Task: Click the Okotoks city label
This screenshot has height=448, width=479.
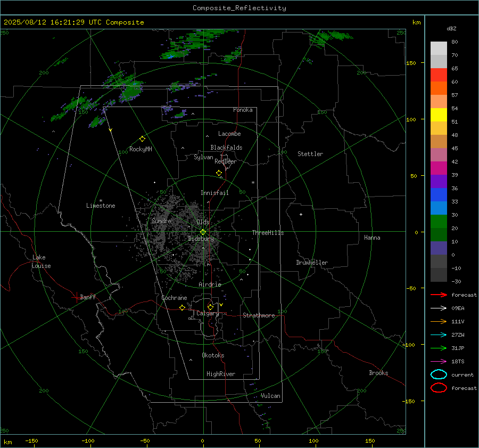Action: (213, 355)
